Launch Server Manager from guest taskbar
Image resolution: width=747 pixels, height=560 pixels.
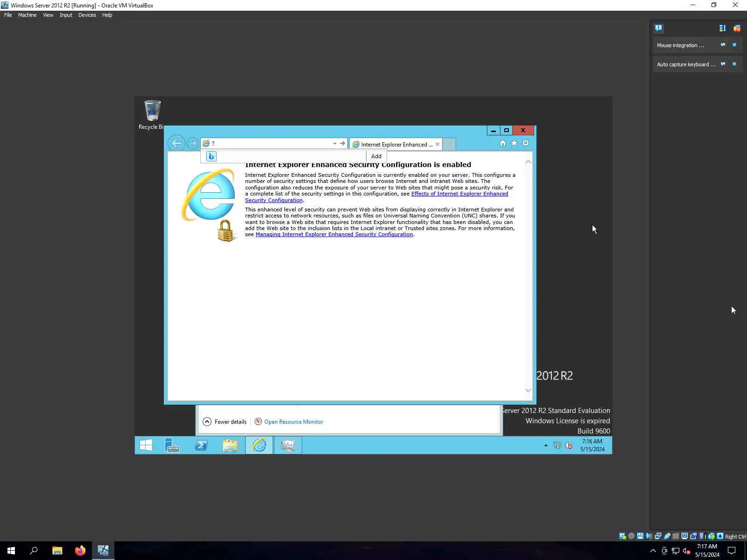(x=172, y=445)
